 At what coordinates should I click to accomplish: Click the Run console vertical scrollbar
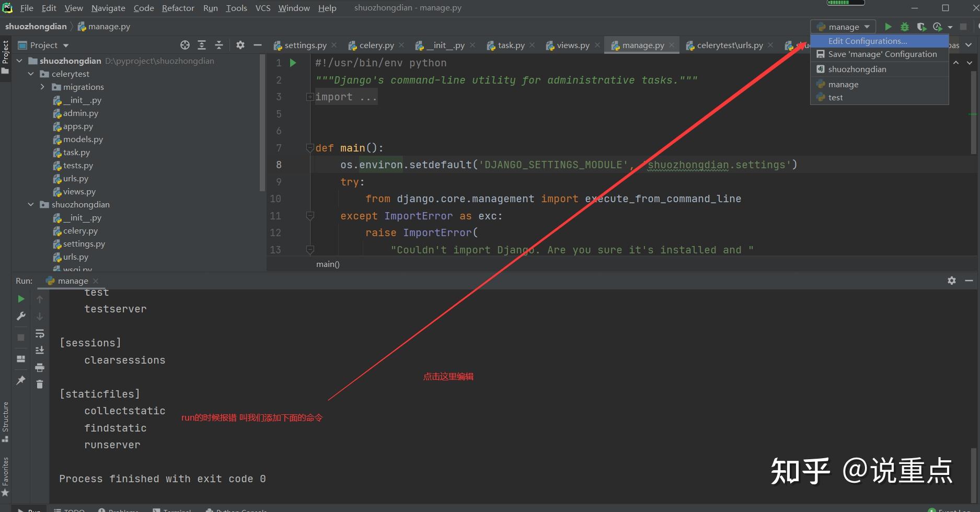(973, 474)
